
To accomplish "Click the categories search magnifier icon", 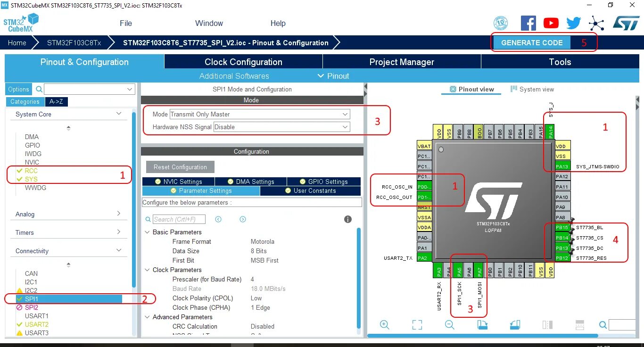I will pyautogui.click(x=39, y=89).
